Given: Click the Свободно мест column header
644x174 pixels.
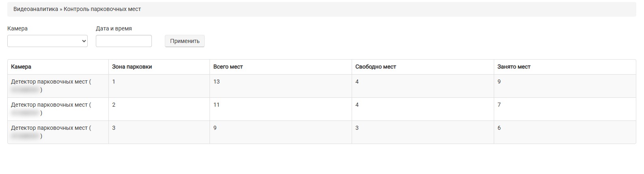Looking at the screenshot, I should (376, 67).
